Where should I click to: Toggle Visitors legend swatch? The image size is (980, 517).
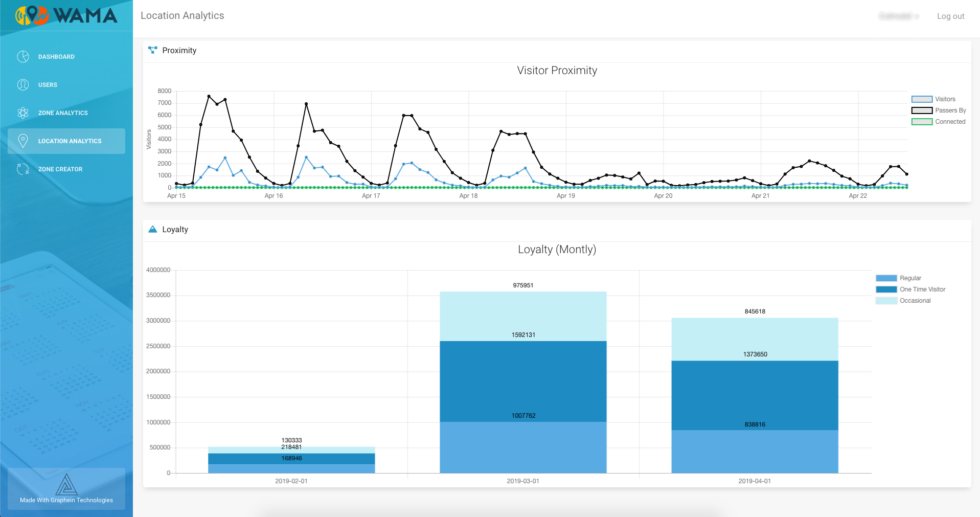pos(922,99)
